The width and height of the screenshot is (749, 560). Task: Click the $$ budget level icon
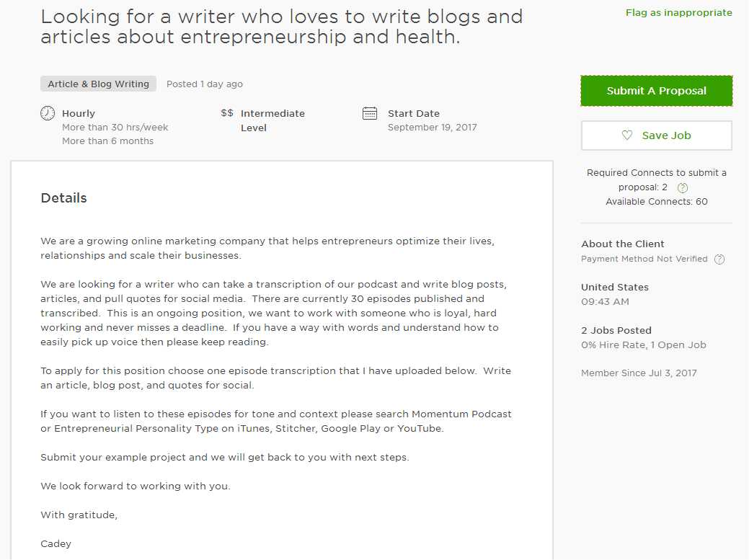227,113
